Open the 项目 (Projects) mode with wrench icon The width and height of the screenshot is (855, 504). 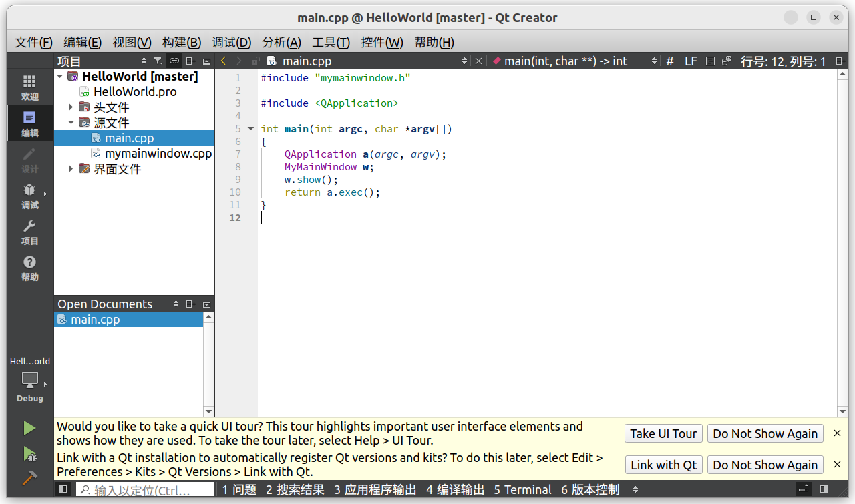tap(29, 232)
